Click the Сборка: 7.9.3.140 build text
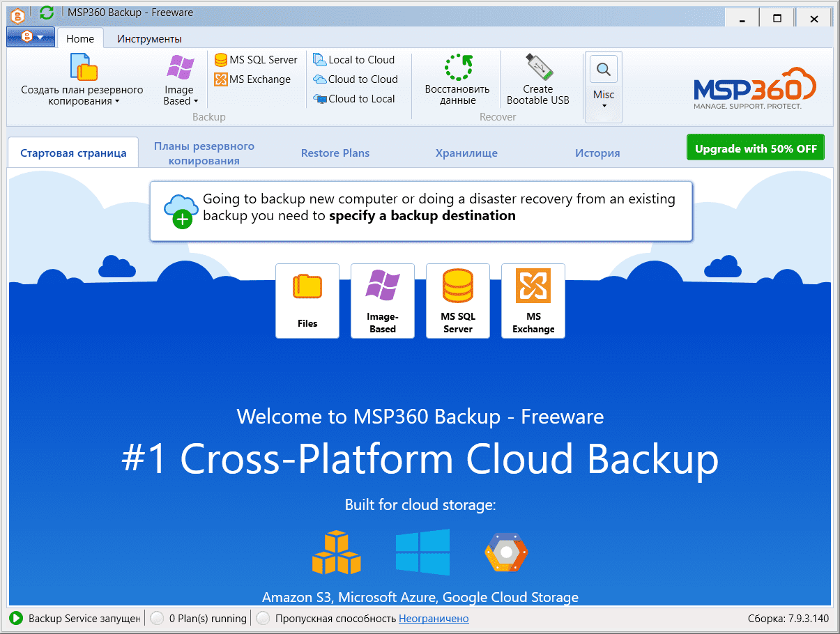The image size is (840, 634). click(788, 619)
